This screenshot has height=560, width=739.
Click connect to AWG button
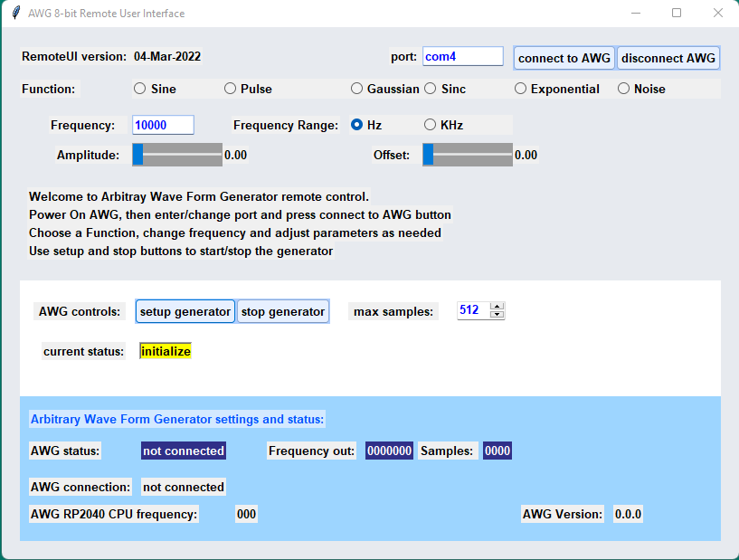(564, 58)
